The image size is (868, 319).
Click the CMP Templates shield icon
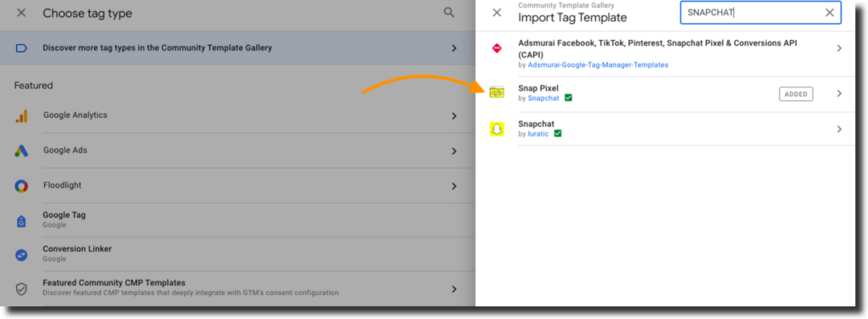[21, 289]
